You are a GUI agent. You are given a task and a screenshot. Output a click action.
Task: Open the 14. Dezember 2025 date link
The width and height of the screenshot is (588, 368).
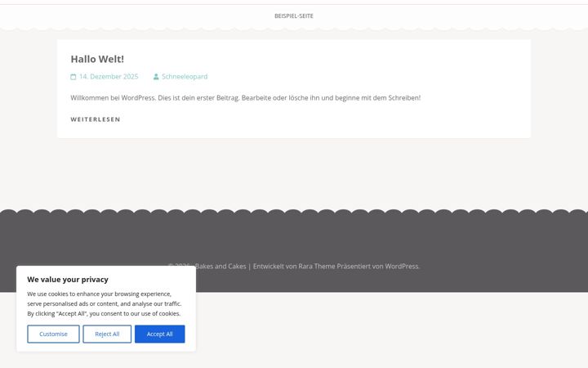point(109,77)
